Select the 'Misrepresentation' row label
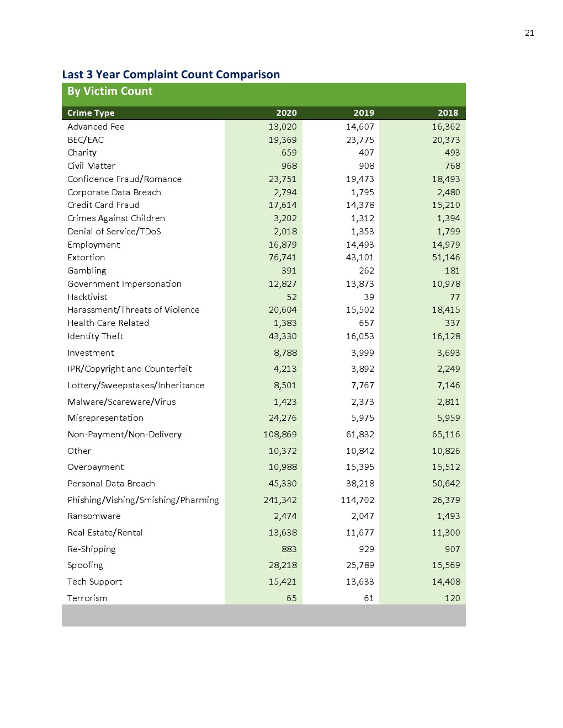The width and height of the screenshot is (563, 728). [105, 418]
